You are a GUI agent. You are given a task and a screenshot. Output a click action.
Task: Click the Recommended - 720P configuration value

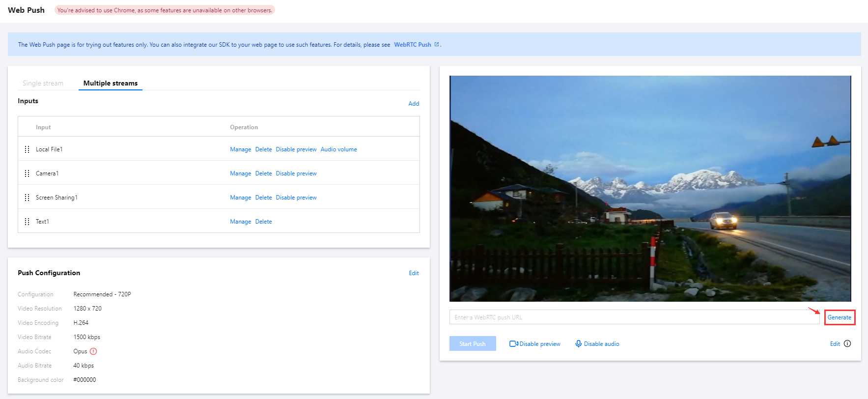click(x=102, y=294)
